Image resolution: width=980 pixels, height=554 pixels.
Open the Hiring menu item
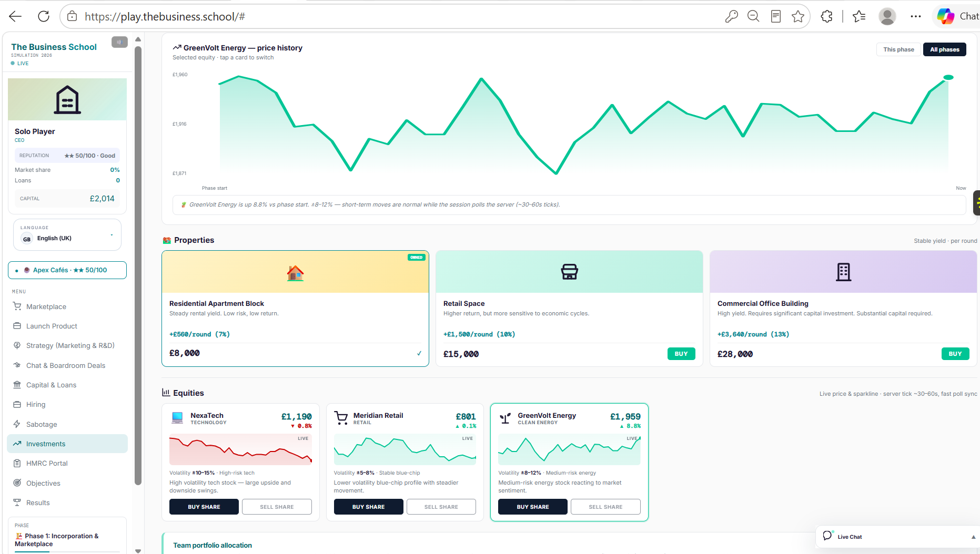coord(67,404)
